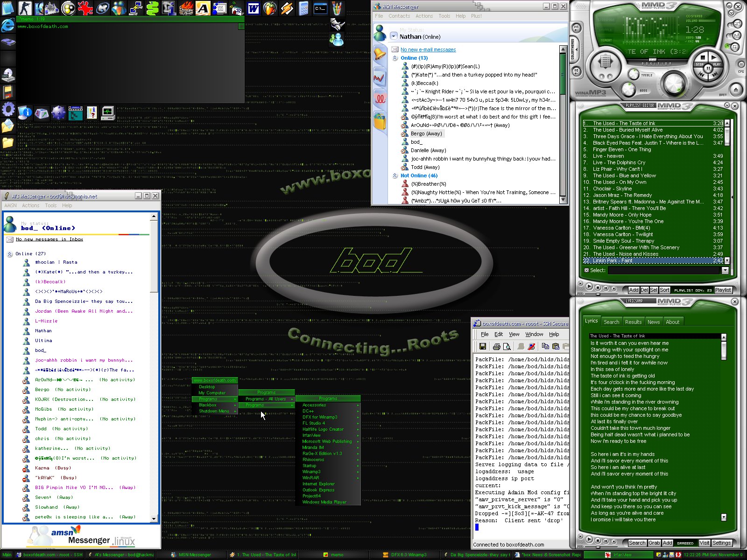Click Print icon in SSH client toolbar

(497, 346)
